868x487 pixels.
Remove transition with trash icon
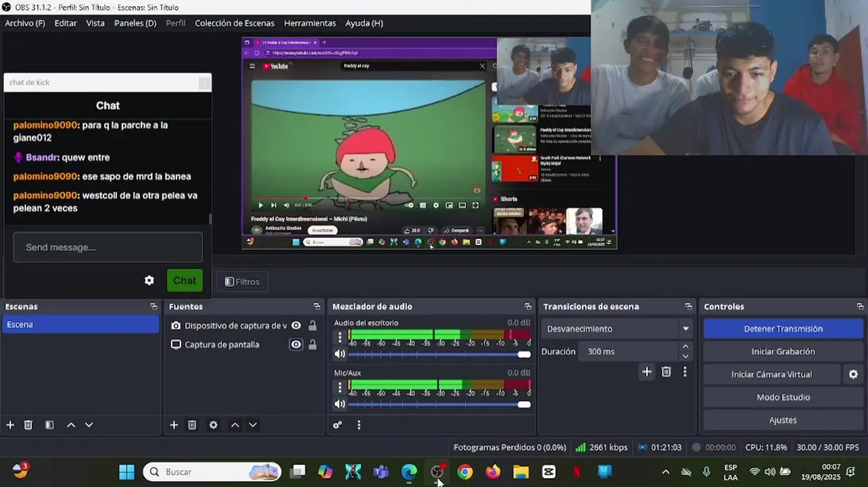(x=667, y=371)
